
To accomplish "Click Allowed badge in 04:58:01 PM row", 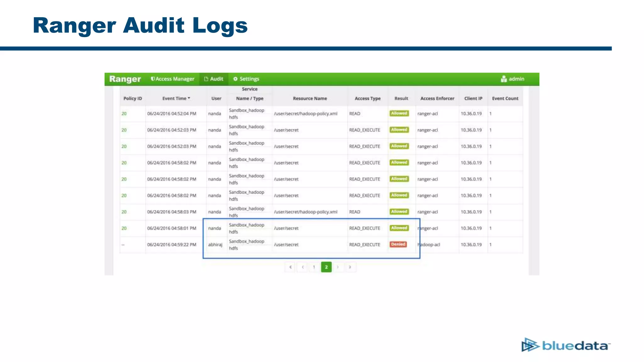I will (399, 228).
